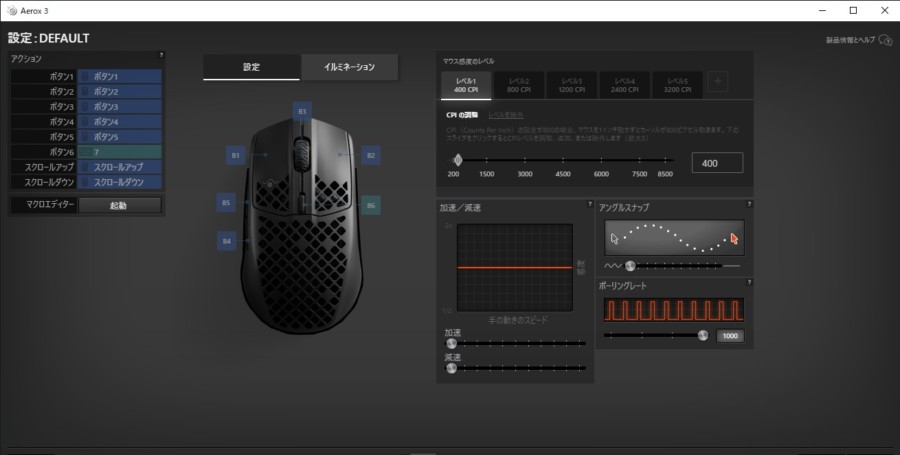Image resolution: width=900 pixels, height=455 pixels.
Task: Select the レベル3 1200 CPI tab
Action: pos(573,84)
